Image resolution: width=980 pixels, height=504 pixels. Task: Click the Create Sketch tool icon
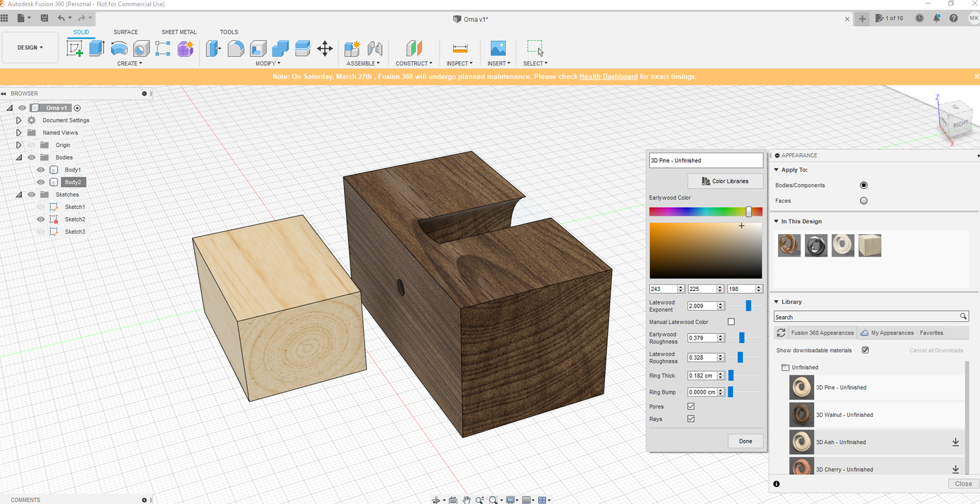[x=75, y=48]
